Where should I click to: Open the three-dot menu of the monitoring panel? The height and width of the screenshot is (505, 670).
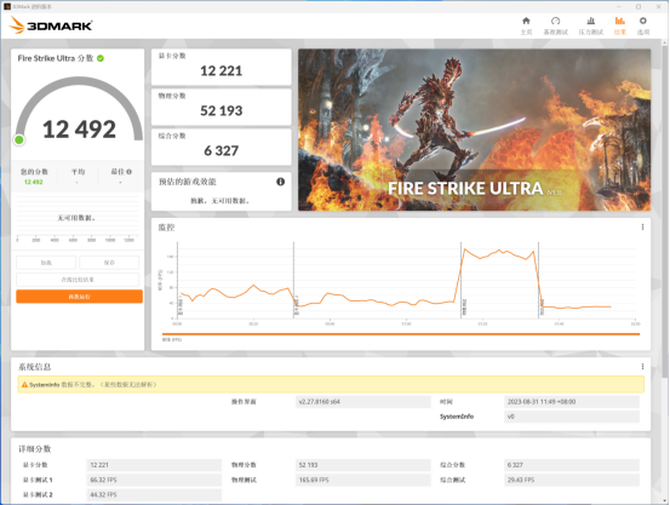pos(642,227)
